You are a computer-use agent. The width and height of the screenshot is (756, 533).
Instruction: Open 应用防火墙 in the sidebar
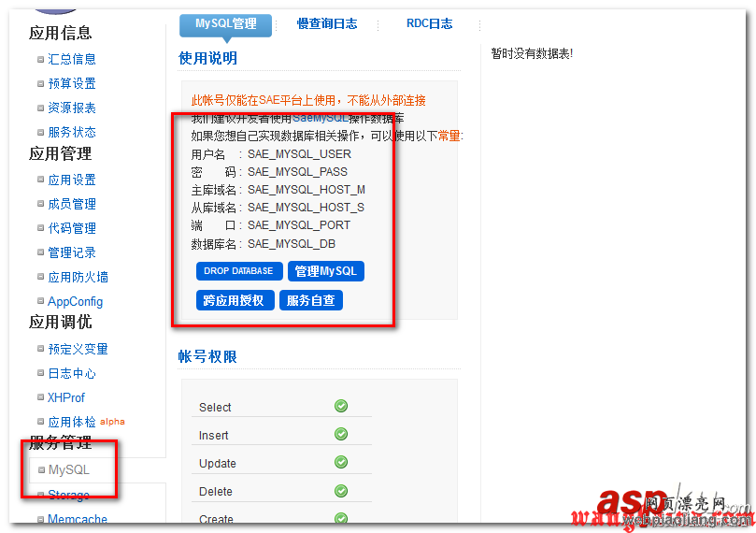coord(78,277)
